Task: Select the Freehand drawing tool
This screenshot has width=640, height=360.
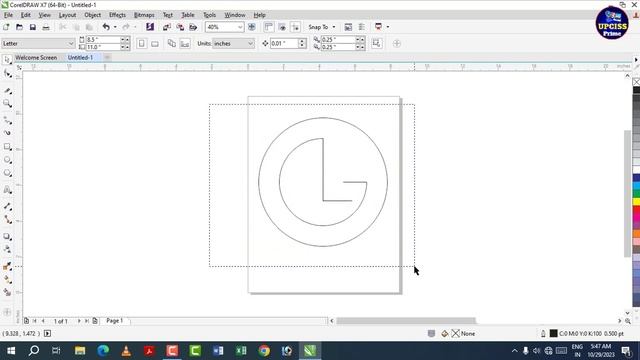Action: click(x=7, y=120)
